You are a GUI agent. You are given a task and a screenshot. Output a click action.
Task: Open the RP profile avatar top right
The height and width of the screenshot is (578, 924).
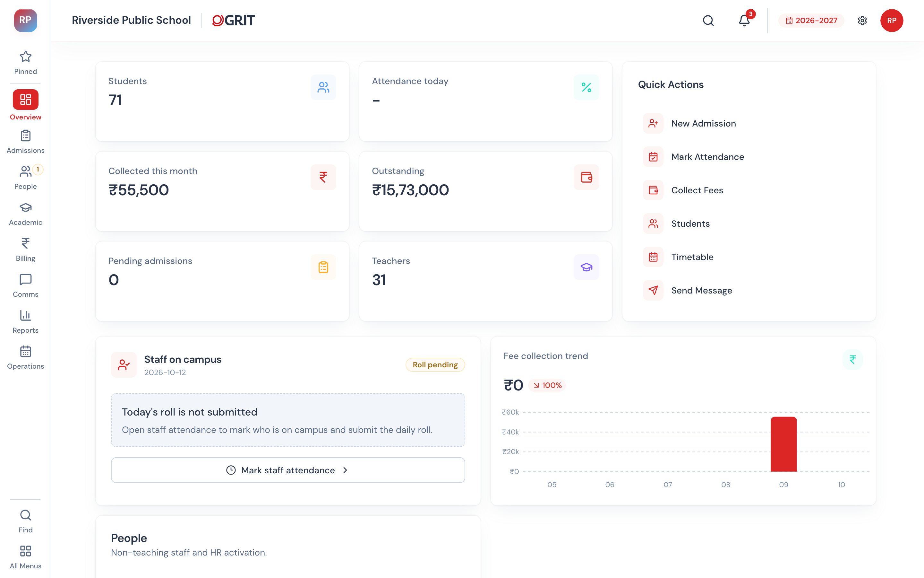tap(892, 20)
